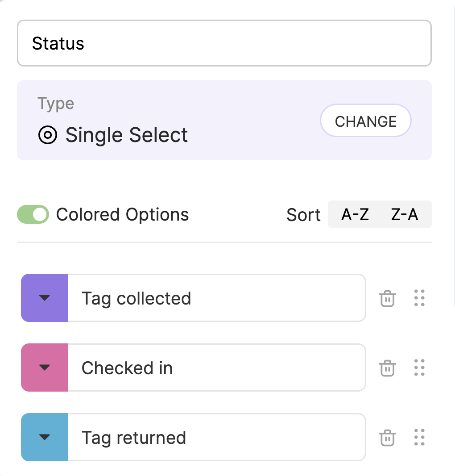
Task: Click drag handle for Tag returned
Action: (419, 437)
